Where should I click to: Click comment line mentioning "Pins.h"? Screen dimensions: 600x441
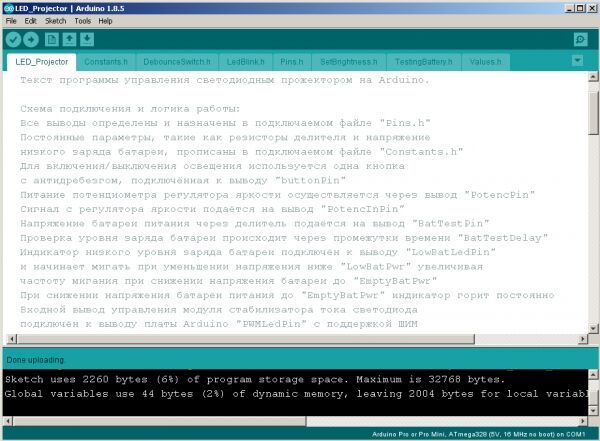pos(225,123)
